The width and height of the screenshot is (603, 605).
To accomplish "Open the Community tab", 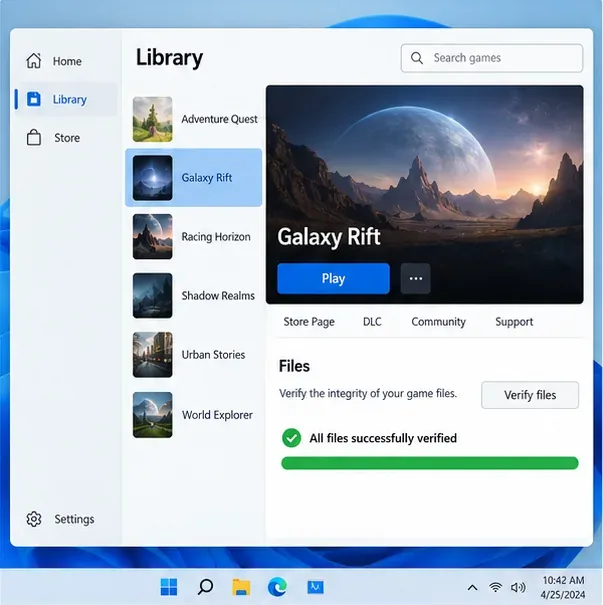I will tap(438, 322).
